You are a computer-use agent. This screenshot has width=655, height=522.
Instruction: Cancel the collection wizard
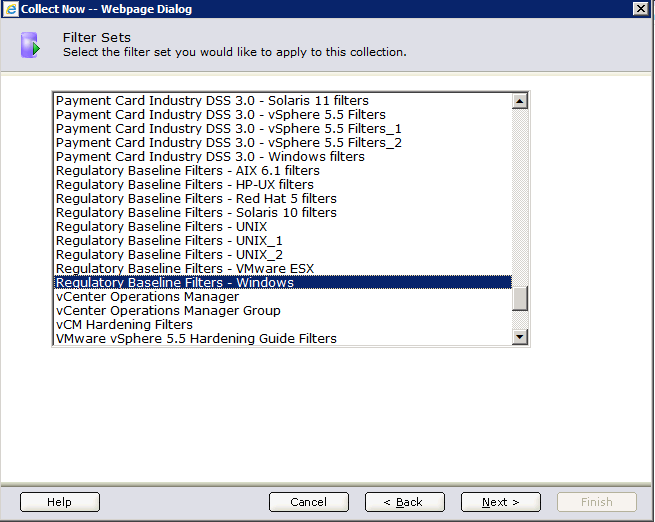pyautogui.click(x=309, y=502)
